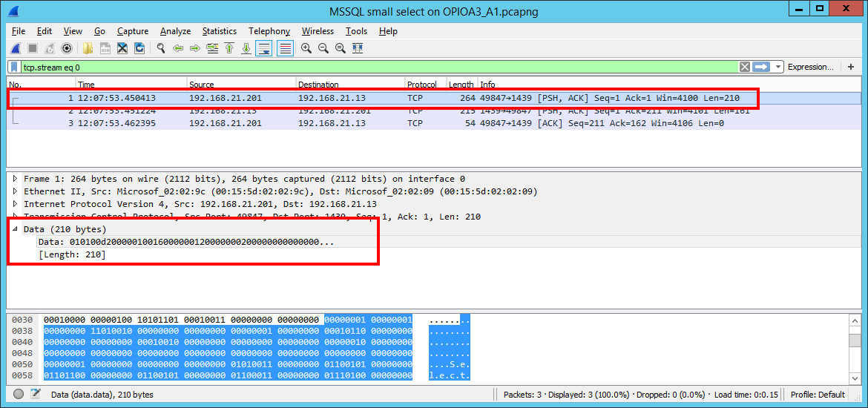Sort by the Destination column header
Screen dimensions: 868x408
pyautogui.click(x=350, y=85)
